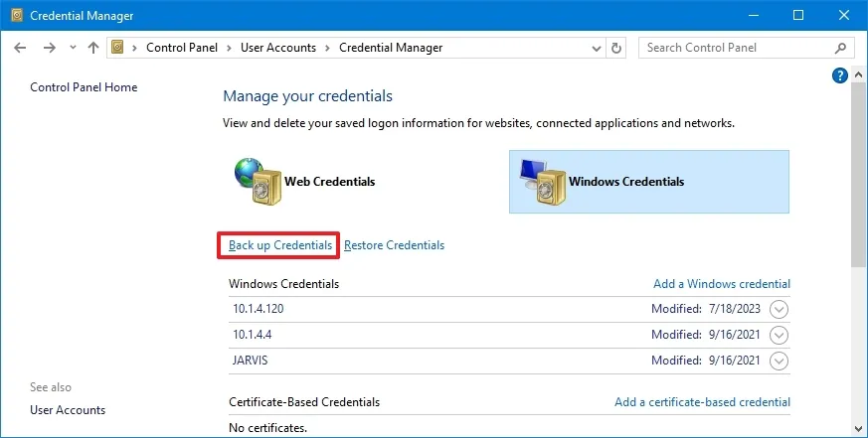Select User Accounts in breadcrumb path
Image resolution: width=868 pixels, height=438 pixels.
click(x=277, y=48)
